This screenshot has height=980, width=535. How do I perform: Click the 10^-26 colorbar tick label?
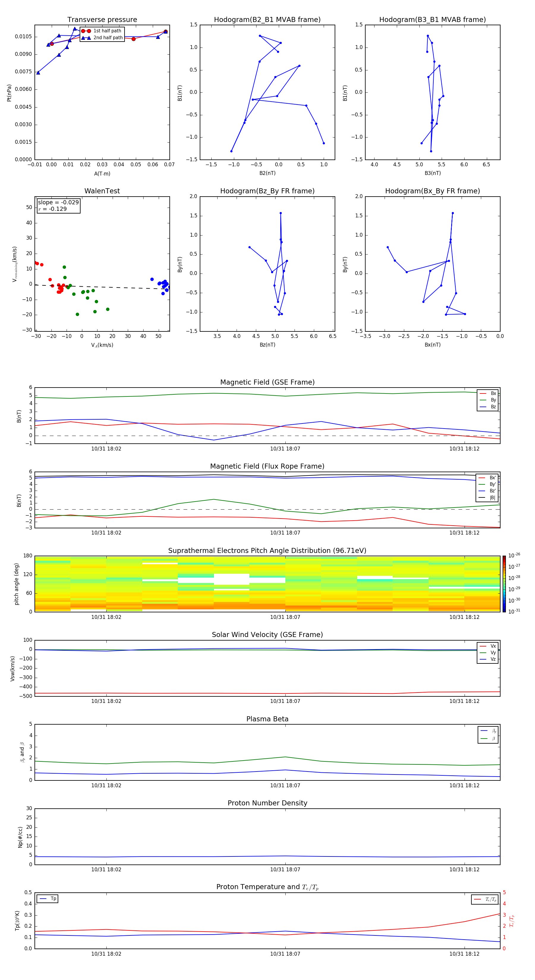[514, 555]
